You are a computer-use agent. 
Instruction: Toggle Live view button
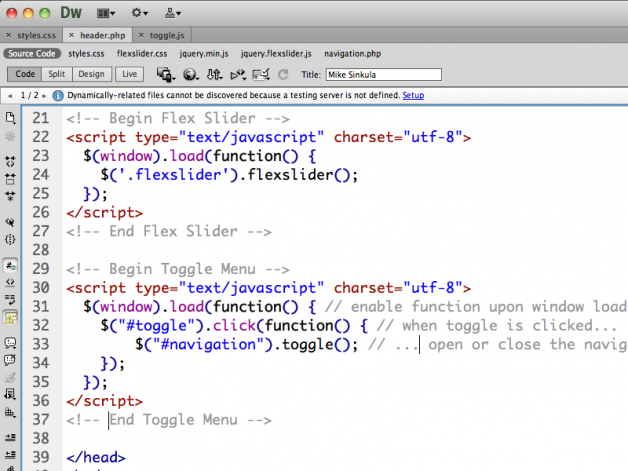point(129,74)
